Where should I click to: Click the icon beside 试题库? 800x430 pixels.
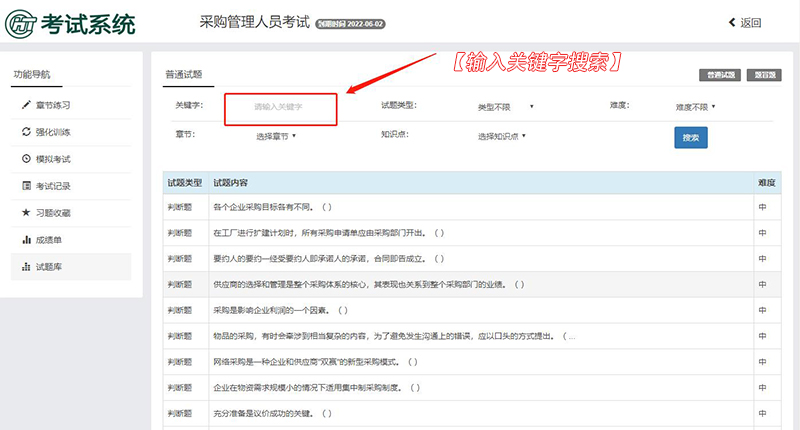point(26,267)
